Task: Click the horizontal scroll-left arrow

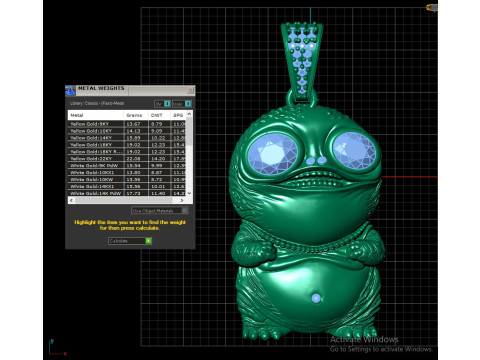Action: [x=71, y=200]
